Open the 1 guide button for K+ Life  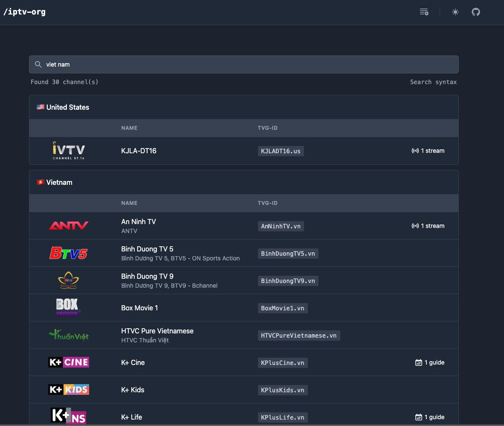pyautogui.click(x=430, y=417)
